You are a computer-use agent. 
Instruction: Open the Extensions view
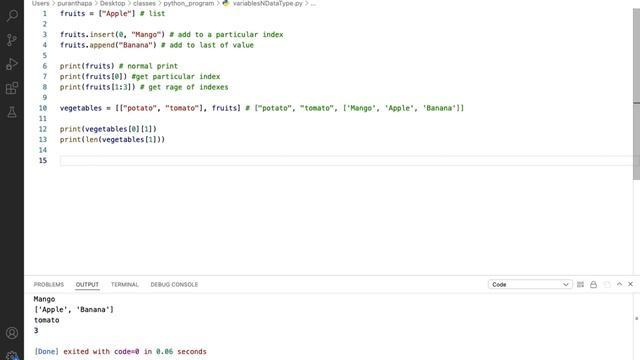(x=12, y=88)
